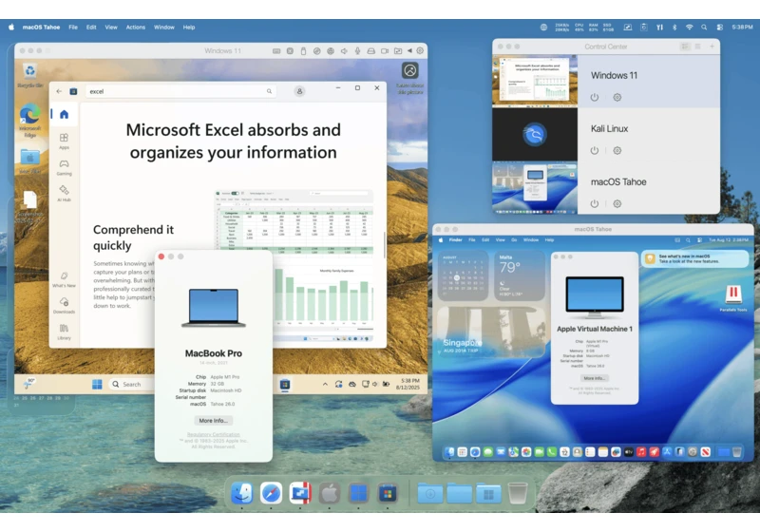
Task: Power on Kali Linux in Control Center
Action: tap(595, 151)
